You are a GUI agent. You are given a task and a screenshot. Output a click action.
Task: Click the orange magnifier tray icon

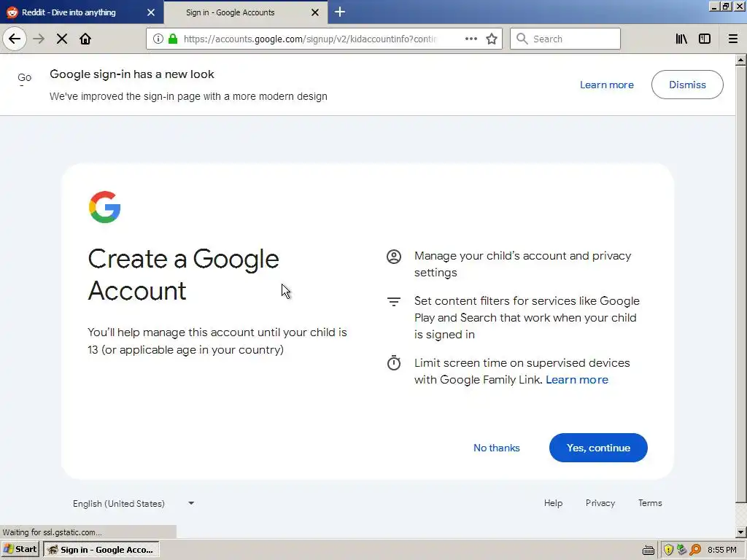point(695,550)
